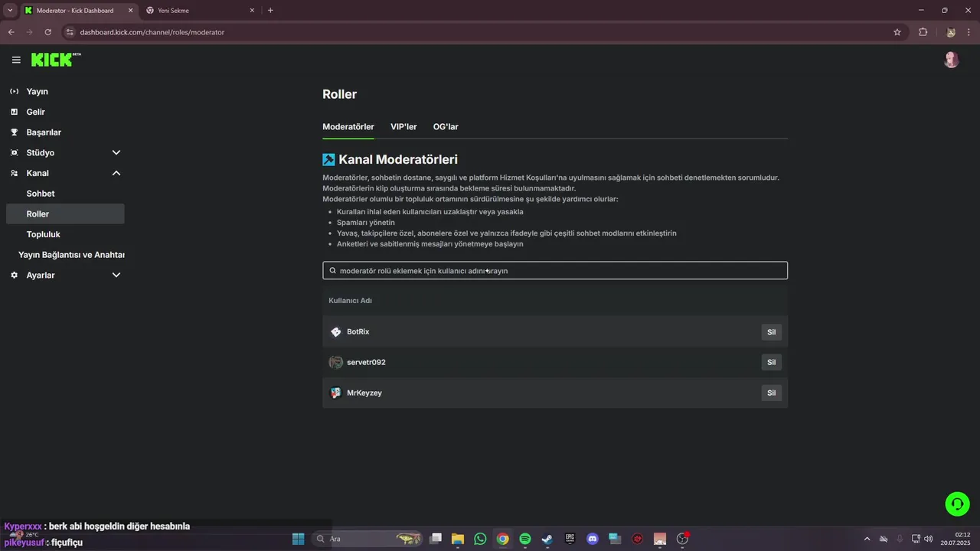The height and width of the screenshot is (551, 980).
Task: Open the profile avatar menu in dashboard
Action: (951, 60)
